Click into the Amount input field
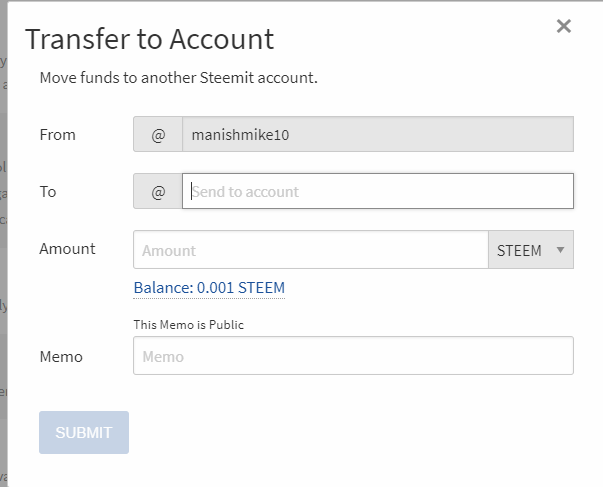This screenshot has width=603, height=487. tap(310, 250)
